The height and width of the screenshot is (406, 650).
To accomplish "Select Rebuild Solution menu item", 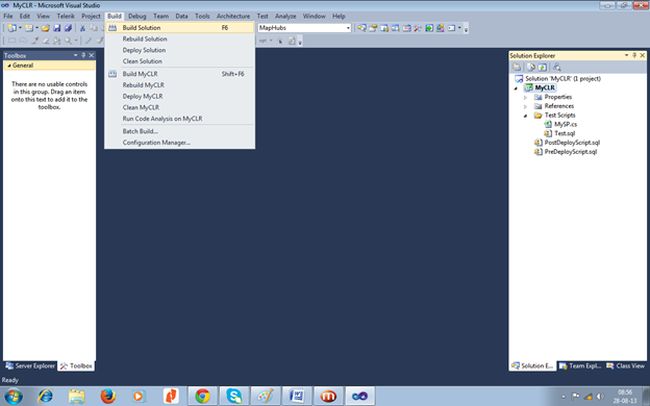I will (x=179, y=39).
